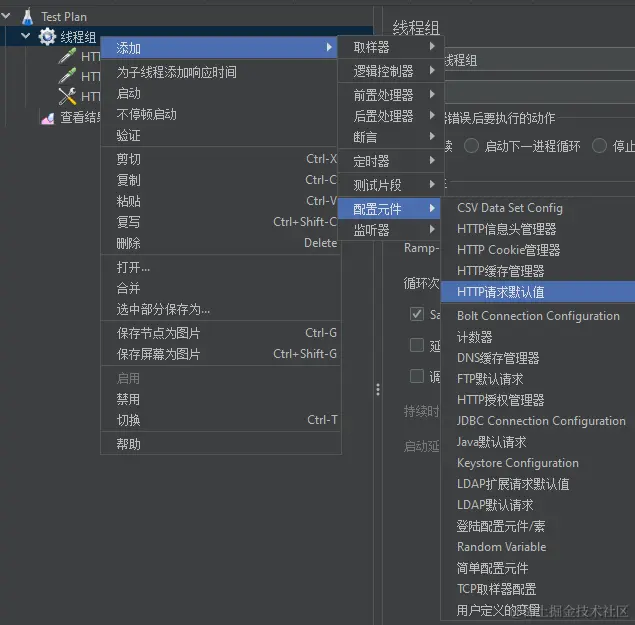Add HTTP缓存管理器 config element
This screenshot has height=625, width=635.
[538, 271]
